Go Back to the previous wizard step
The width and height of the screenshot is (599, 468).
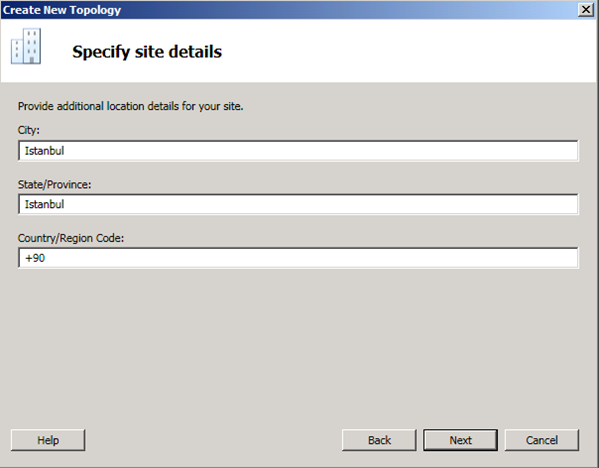click(x=379, y=440)
